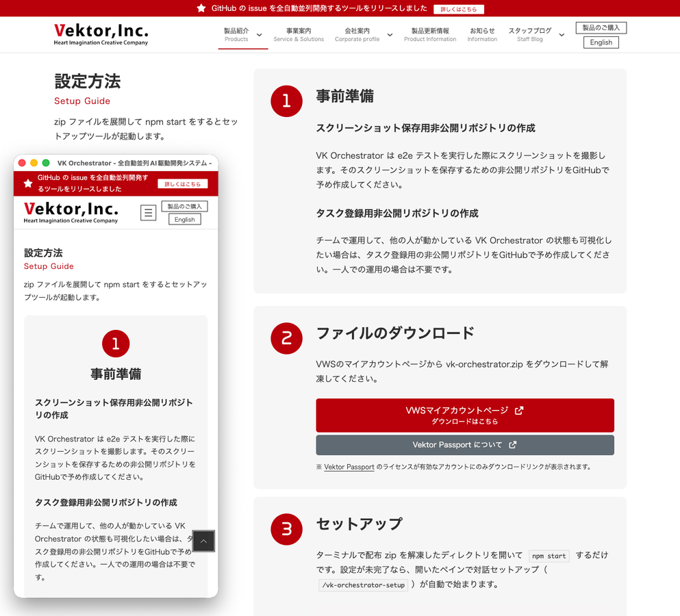Click 設定方法 heading in VK Orchestrator window

pos(43,253)
